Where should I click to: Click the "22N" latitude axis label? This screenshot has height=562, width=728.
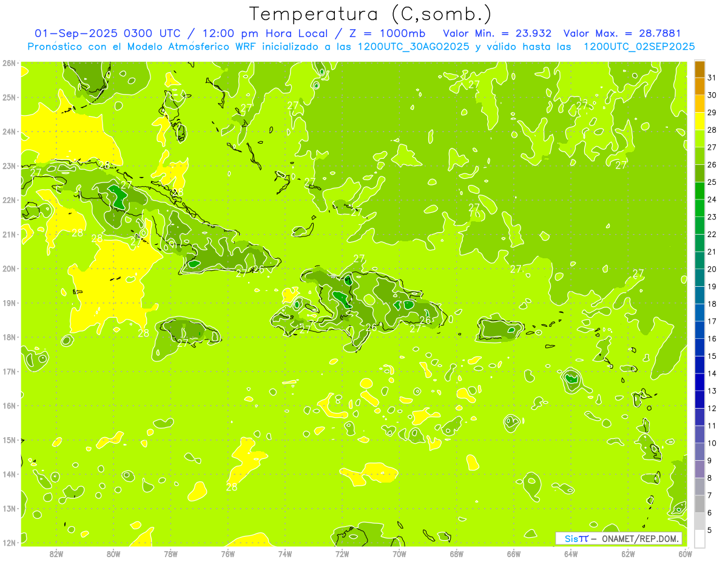(x=8, y=200)
